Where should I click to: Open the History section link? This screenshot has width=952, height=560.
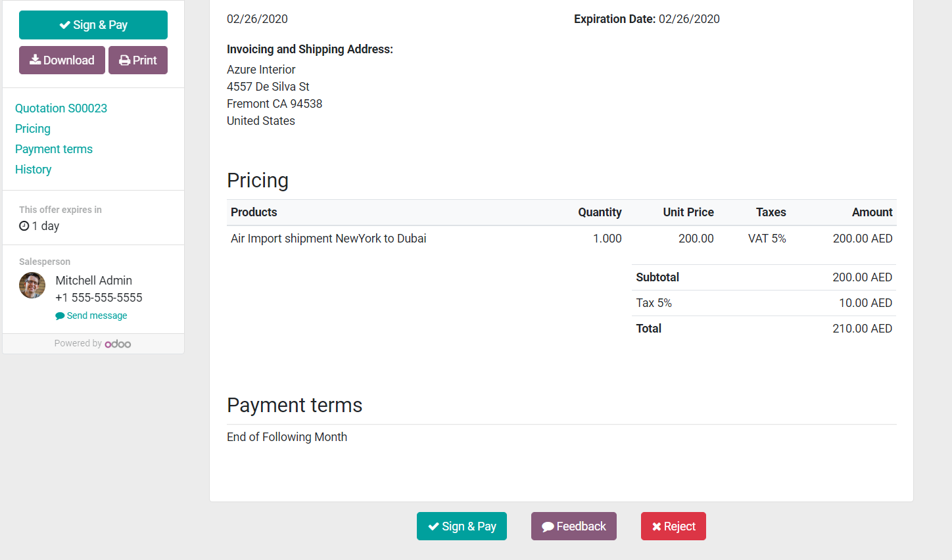coord(34,170)
